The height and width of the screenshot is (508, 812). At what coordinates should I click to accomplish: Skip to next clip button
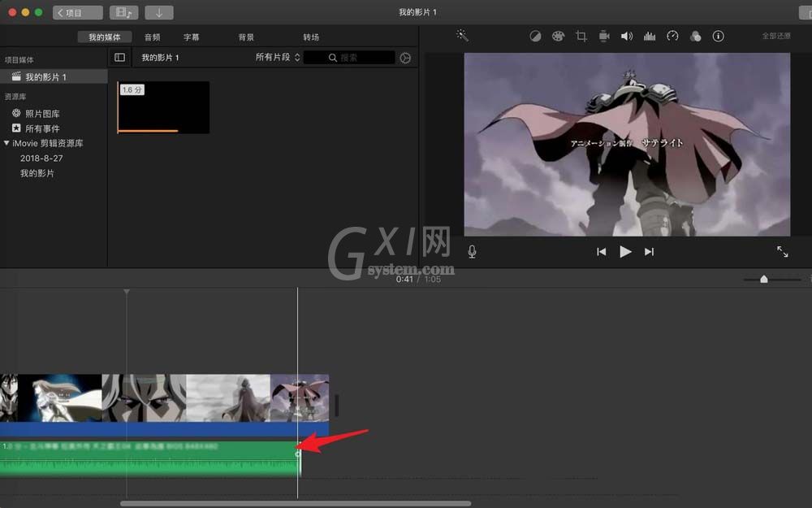click(650, 252)
